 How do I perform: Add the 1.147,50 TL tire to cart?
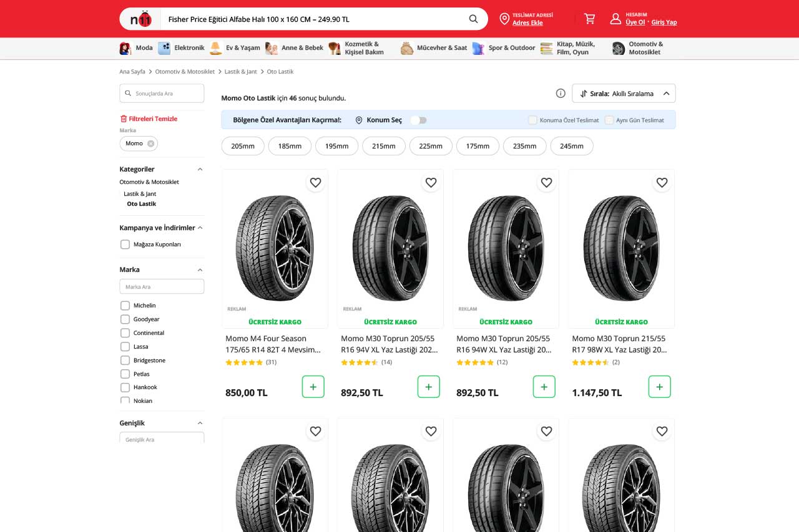point(660,387)
